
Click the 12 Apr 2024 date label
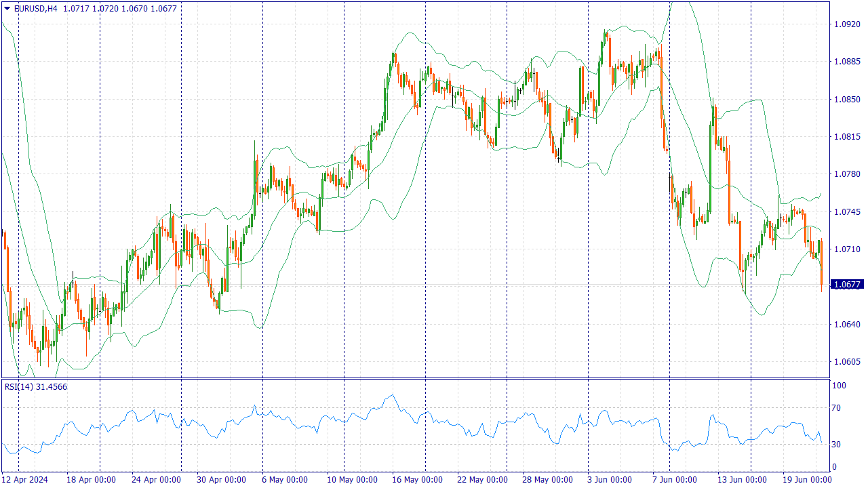pyautogui.click(x=25, y=480)
